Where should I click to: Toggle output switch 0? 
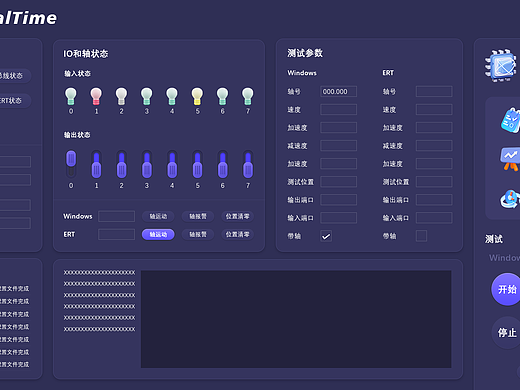point(71,164)
